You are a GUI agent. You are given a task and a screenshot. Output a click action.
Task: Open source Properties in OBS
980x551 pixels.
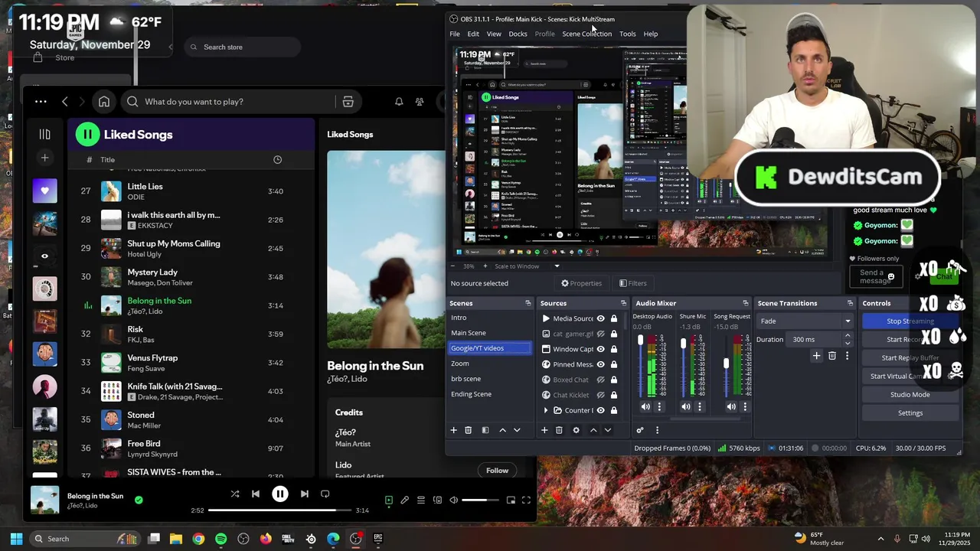(x=581, y=283)
